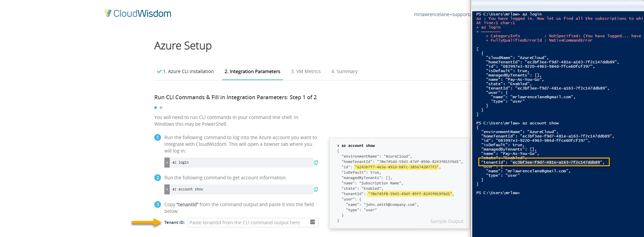644x237 pixels.
Task: Click the chevron beside az login command
Action: 167,163
